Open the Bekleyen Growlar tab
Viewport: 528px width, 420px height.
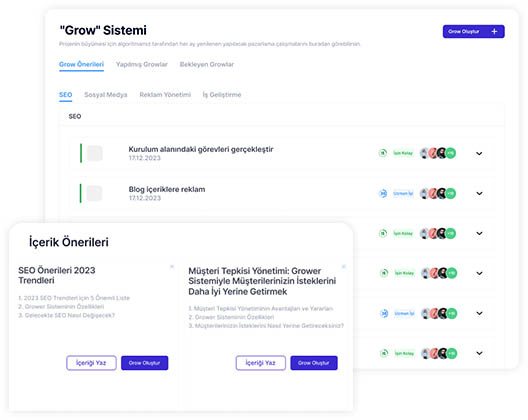207,64
